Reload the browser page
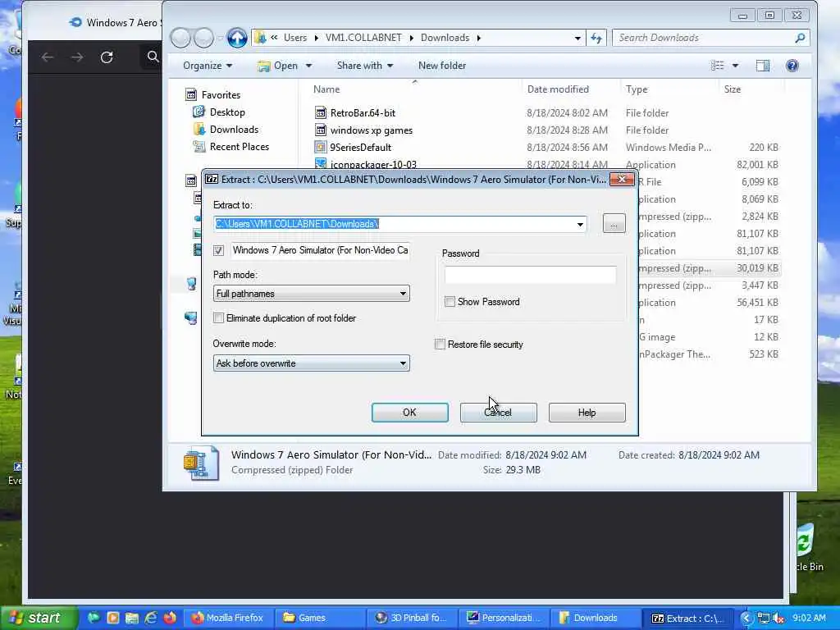Viewport: 840px width, 630px height. [x=107, y=57]
